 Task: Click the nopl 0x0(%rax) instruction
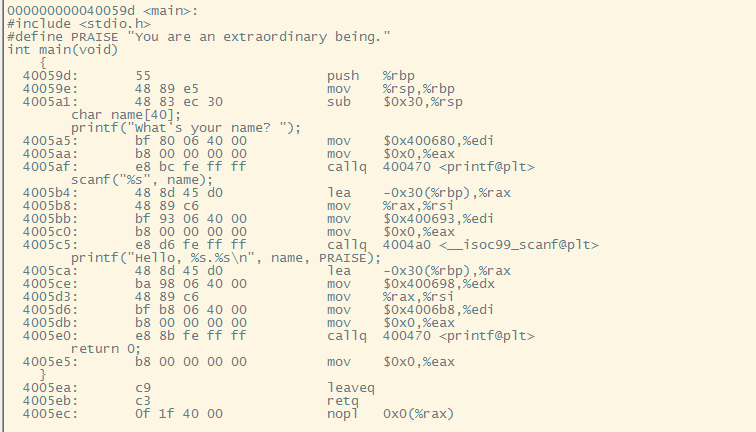pos(391,414)
